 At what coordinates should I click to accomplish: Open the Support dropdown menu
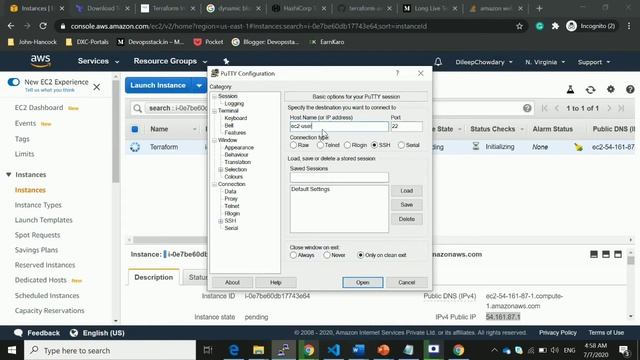point(594,62)
